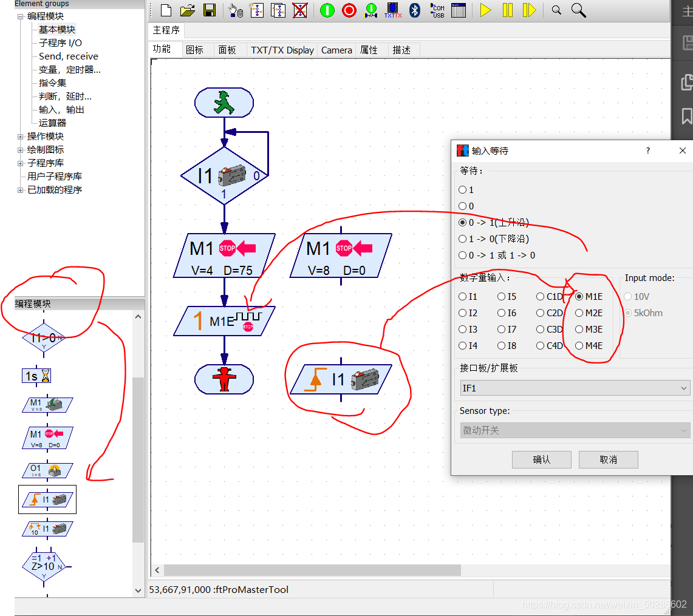Open the interface board IF1 dropdown
The image size is (693, 616).
click(x=575, y=388)
